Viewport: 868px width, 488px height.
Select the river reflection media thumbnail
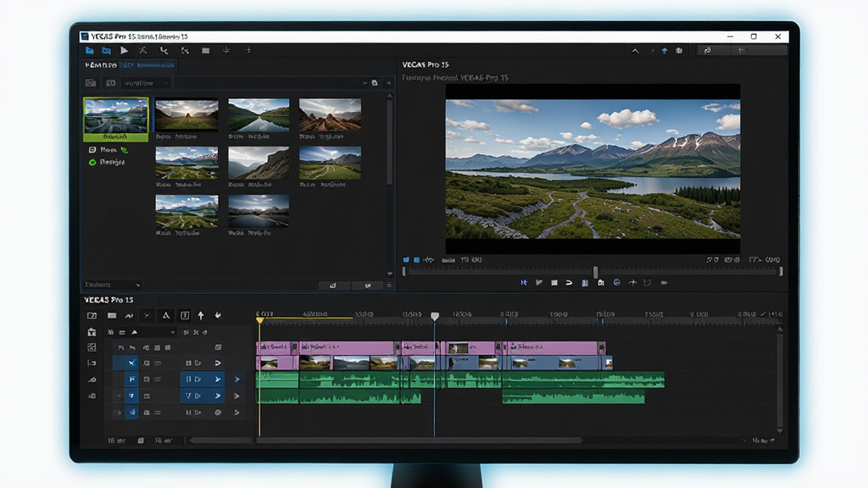tap(259, 114)
